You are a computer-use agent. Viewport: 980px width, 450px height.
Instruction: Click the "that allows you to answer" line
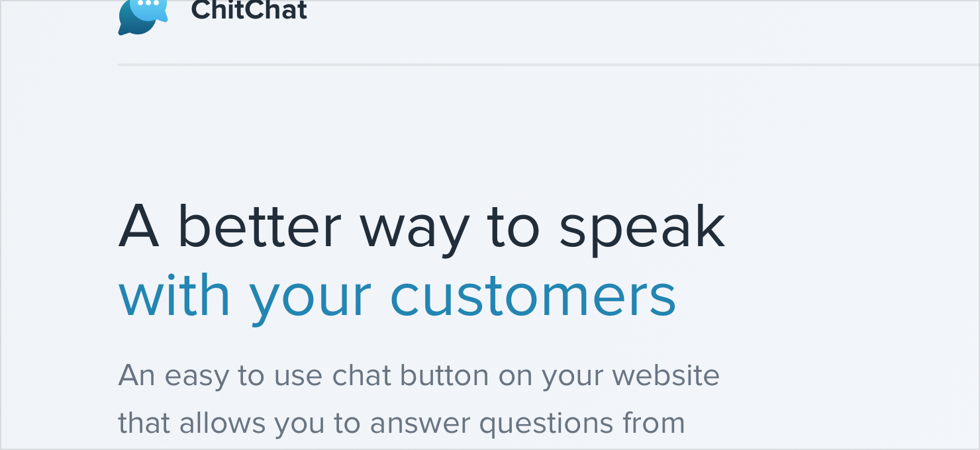[x=401, y=424]
